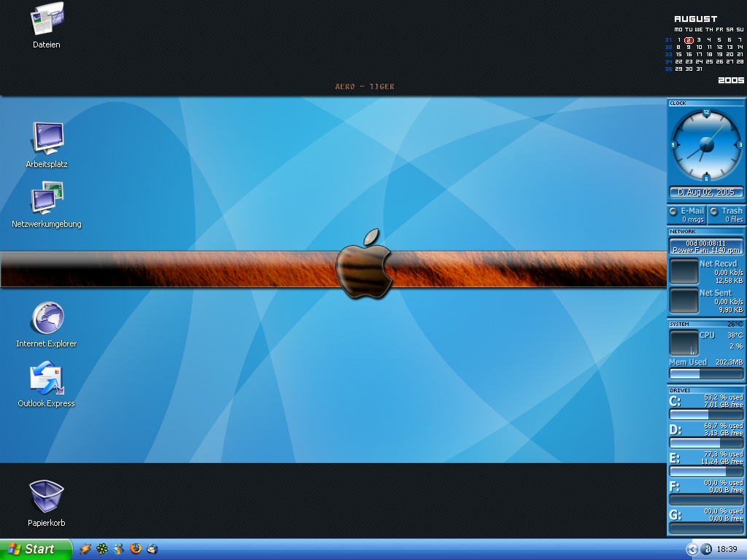The image size is (747, 560).
Task: Click the 0 msgs text under E-Mail
Action: [693, 219]
